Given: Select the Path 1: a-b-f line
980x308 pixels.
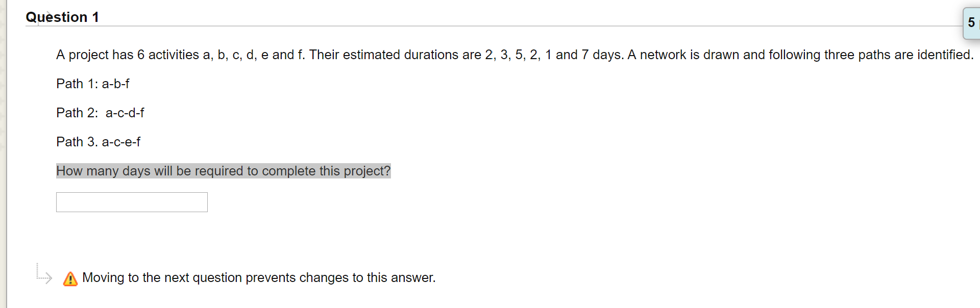Looking at the screenshot, I should (92, 84).
